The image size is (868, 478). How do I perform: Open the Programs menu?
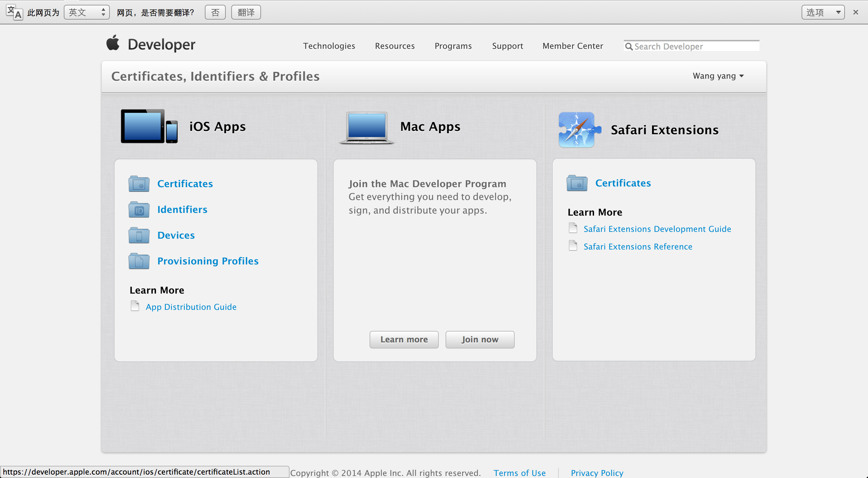pos(453,46)
